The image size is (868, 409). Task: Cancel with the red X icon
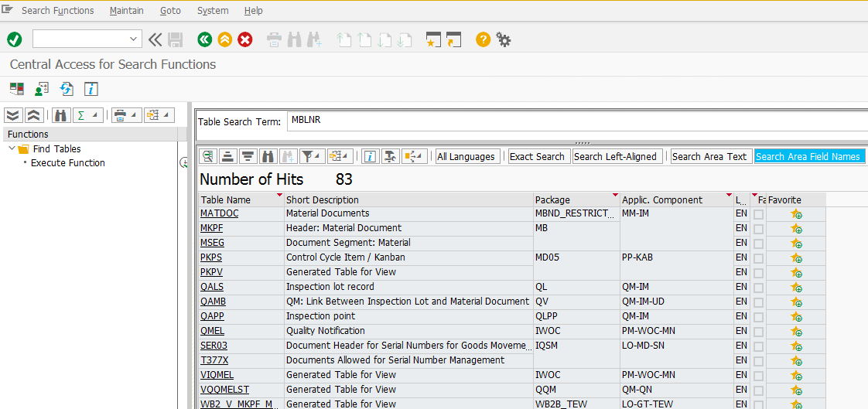pyautogui.click(x=245, y=39)
